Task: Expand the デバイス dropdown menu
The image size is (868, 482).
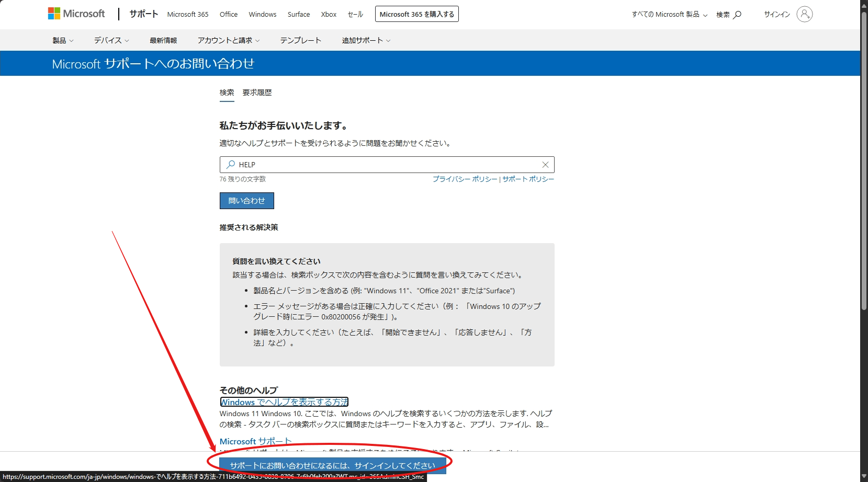Action: point(111,40)
